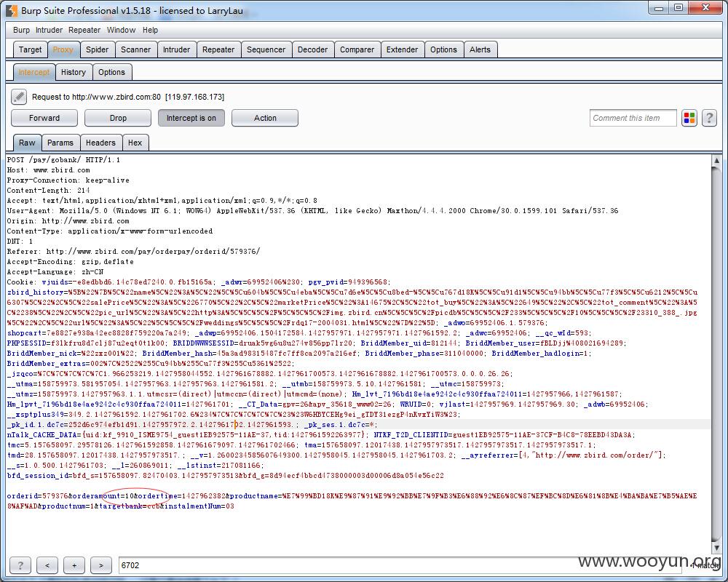Select the Intercept sub-tab
728x582 pixels.
(x=34, y=72)
